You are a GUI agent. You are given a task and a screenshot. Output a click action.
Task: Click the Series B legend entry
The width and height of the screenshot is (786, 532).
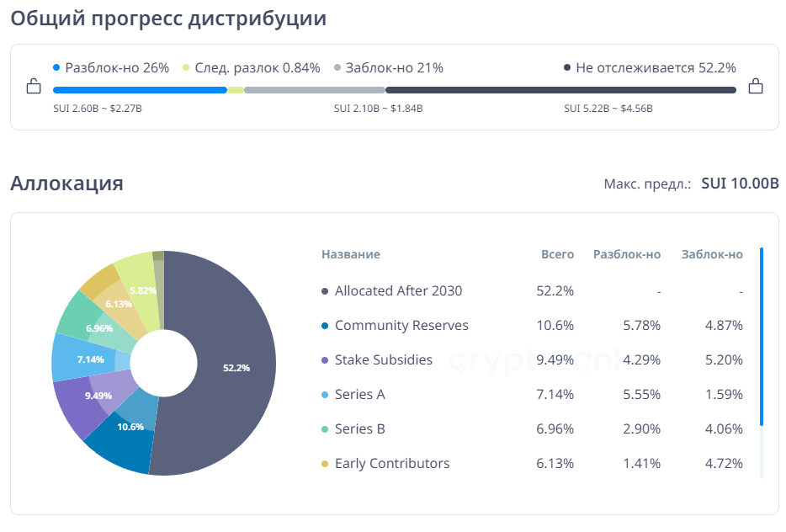[359, 429]
